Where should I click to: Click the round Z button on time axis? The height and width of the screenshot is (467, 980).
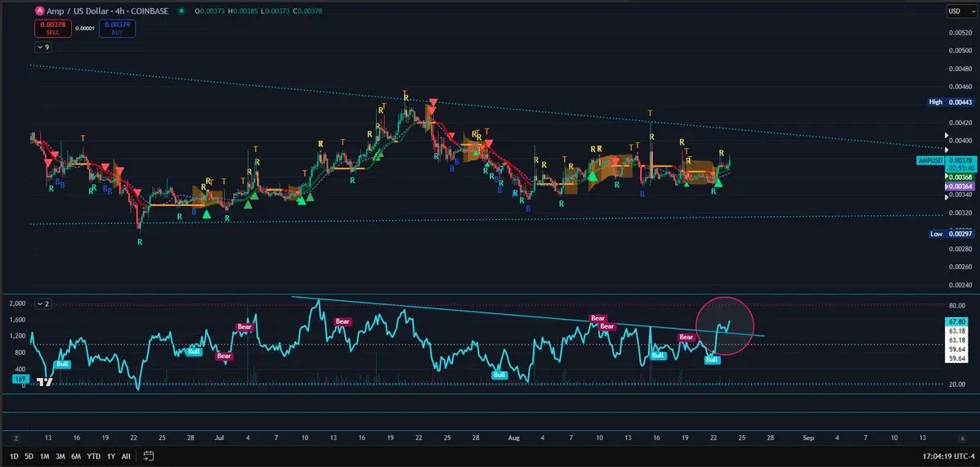[x=17, y=438]
